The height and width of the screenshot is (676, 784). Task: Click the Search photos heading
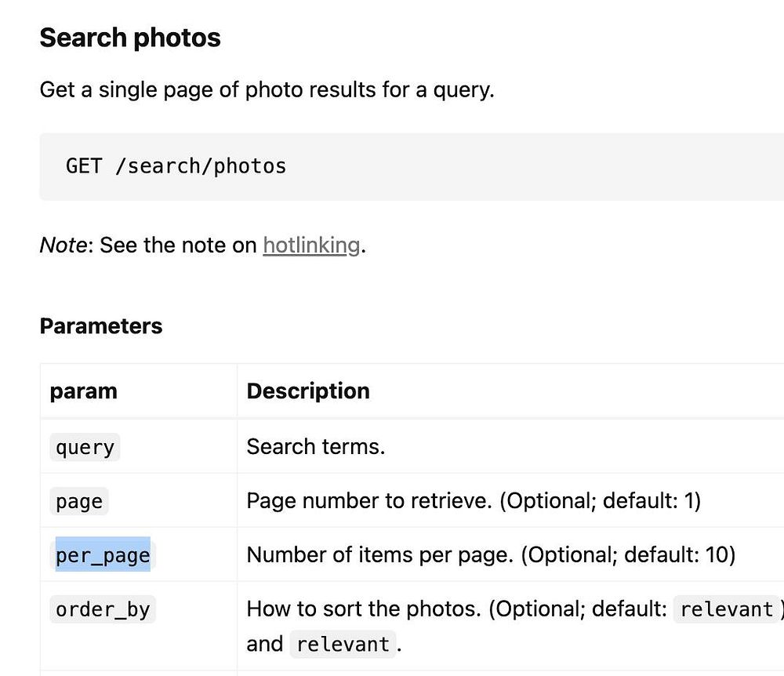tap(130, 38)
